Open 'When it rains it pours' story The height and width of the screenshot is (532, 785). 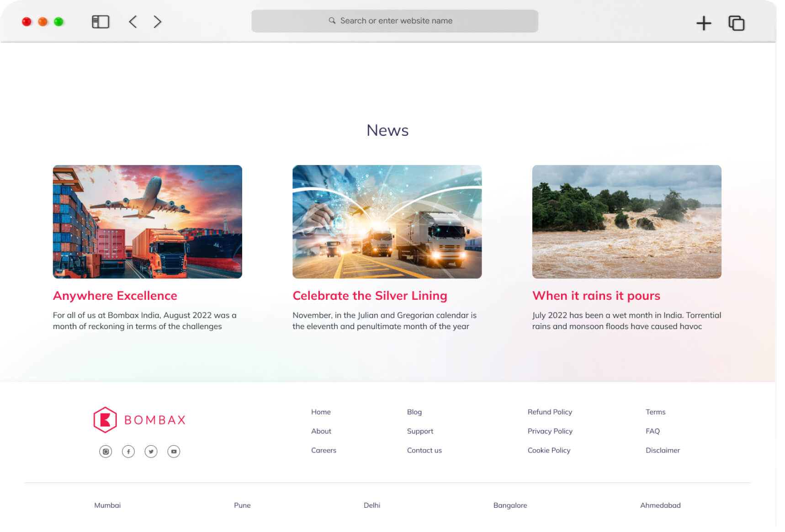pyautogui.click(x=596, y=295)
